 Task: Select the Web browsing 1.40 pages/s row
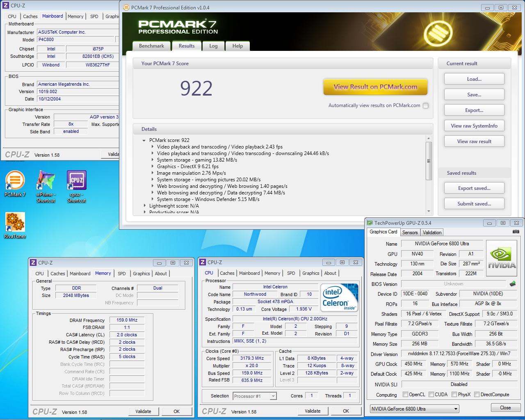(222, 186)
